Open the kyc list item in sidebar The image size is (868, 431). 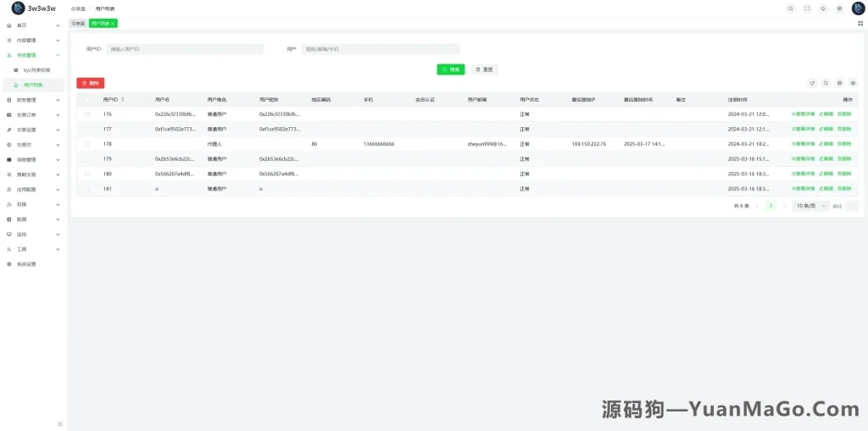pos(33,70)
